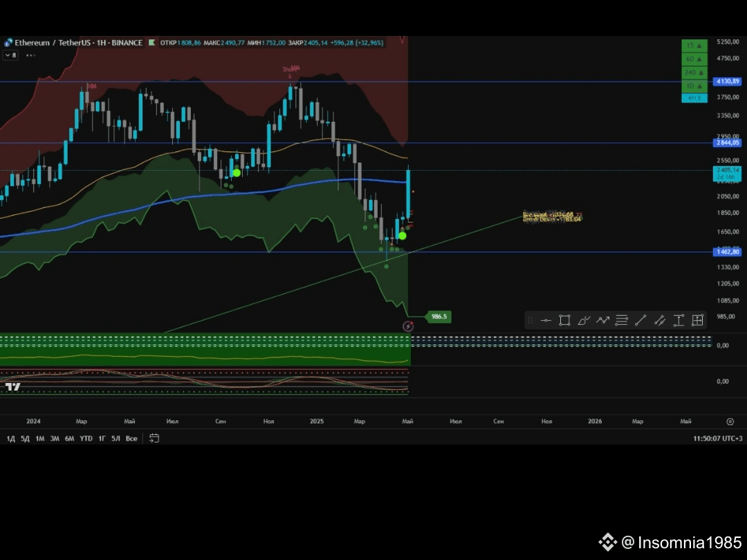Switch to the 6M date range

(x=68, y=438)
